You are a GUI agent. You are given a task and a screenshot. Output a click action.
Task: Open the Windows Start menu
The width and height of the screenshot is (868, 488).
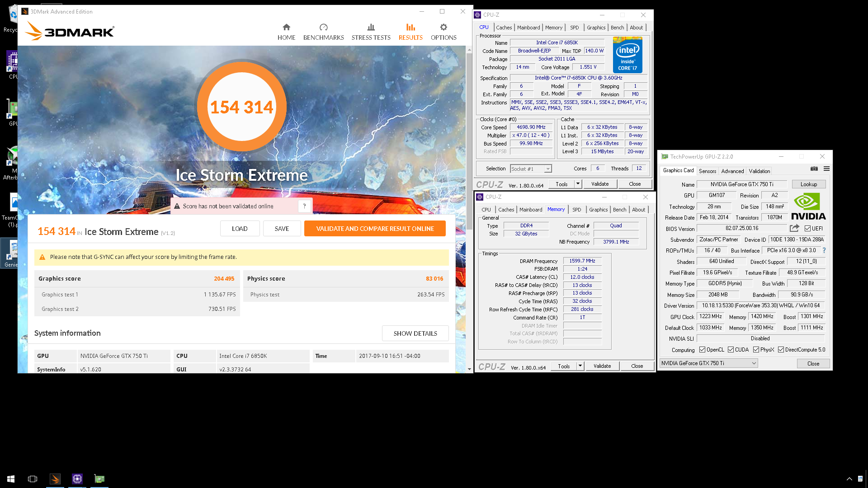[x=11, y=479]
